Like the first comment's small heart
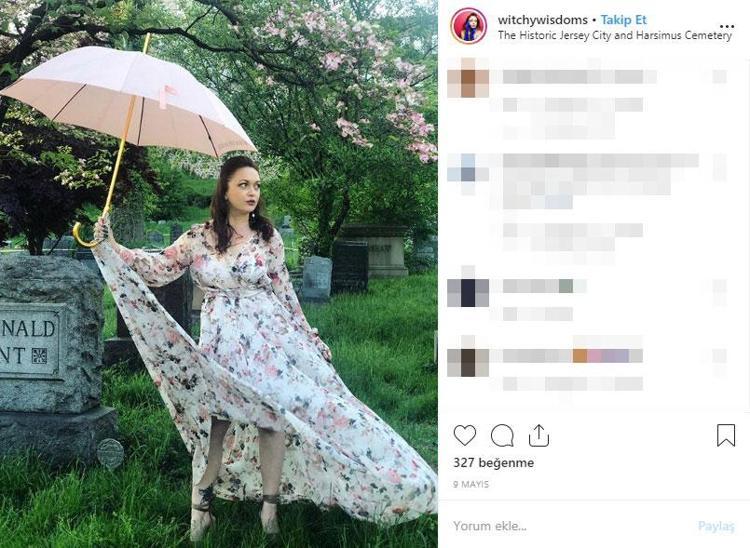The image size is (750, 548). [x=720, y=77]
